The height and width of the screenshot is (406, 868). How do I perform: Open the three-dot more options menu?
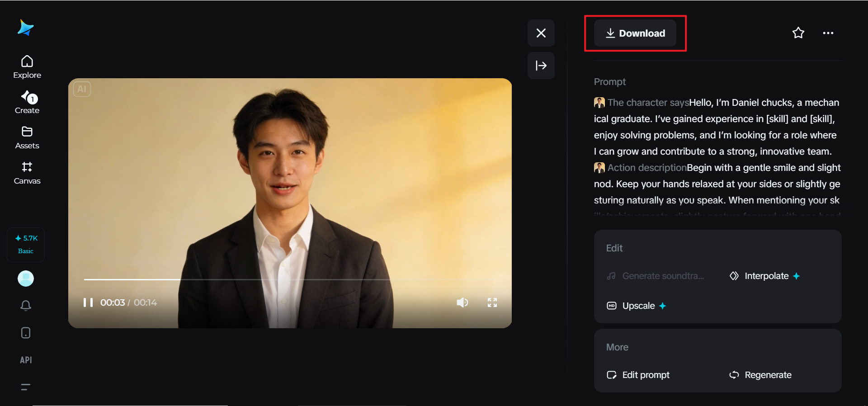[828, 33]
